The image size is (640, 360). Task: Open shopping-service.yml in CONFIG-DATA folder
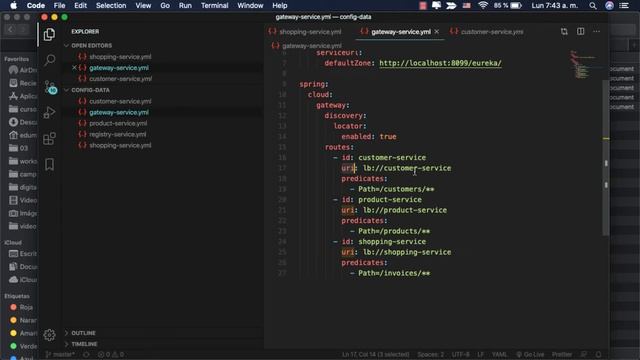tap(120, 145)
